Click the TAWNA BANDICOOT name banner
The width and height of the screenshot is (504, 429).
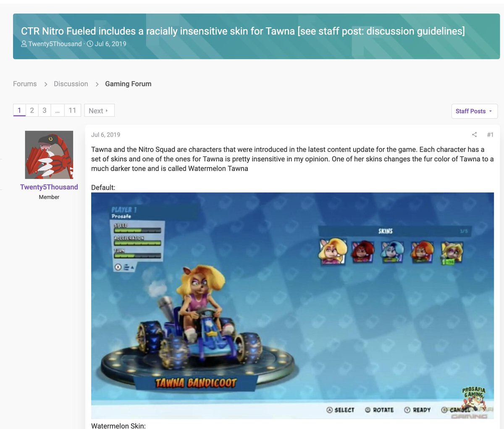pos(196,383)
